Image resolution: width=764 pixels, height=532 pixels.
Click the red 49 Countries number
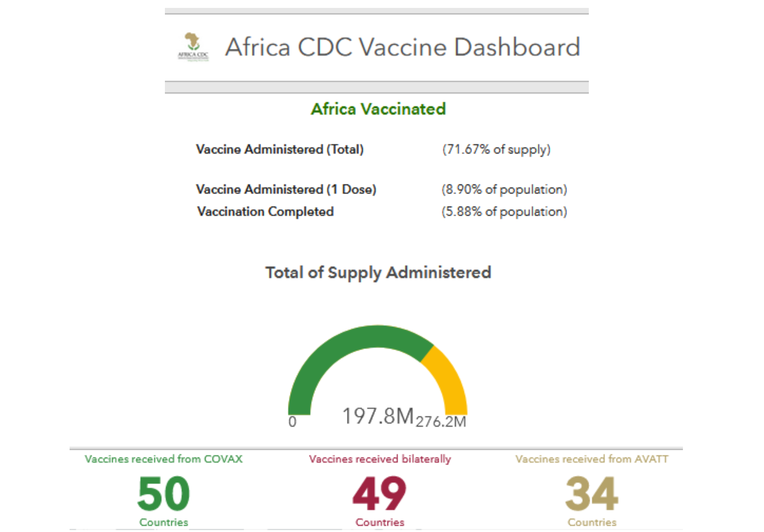point(380,493)
